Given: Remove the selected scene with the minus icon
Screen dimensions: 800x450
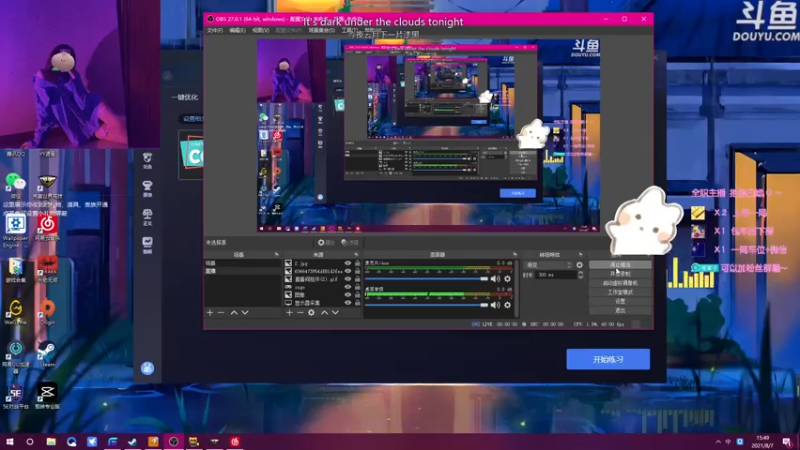Looking at the screenshot, I should coord(221,312).
